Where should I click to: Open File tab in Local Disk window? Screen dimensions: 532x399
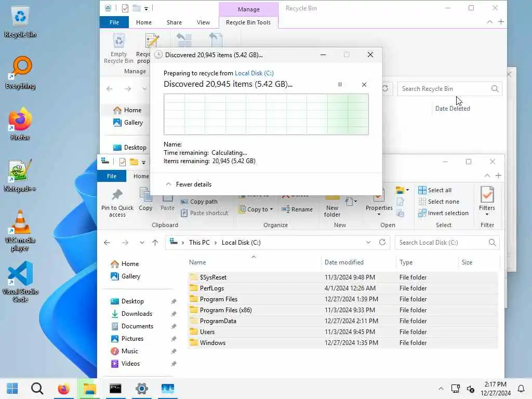[x=112, y=176]
